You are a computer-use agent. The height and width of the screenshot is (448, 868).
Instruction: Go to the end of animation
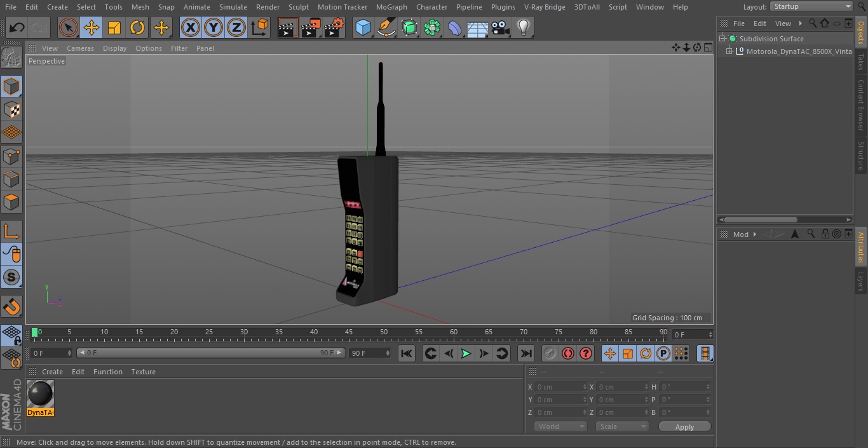point(526,353)
